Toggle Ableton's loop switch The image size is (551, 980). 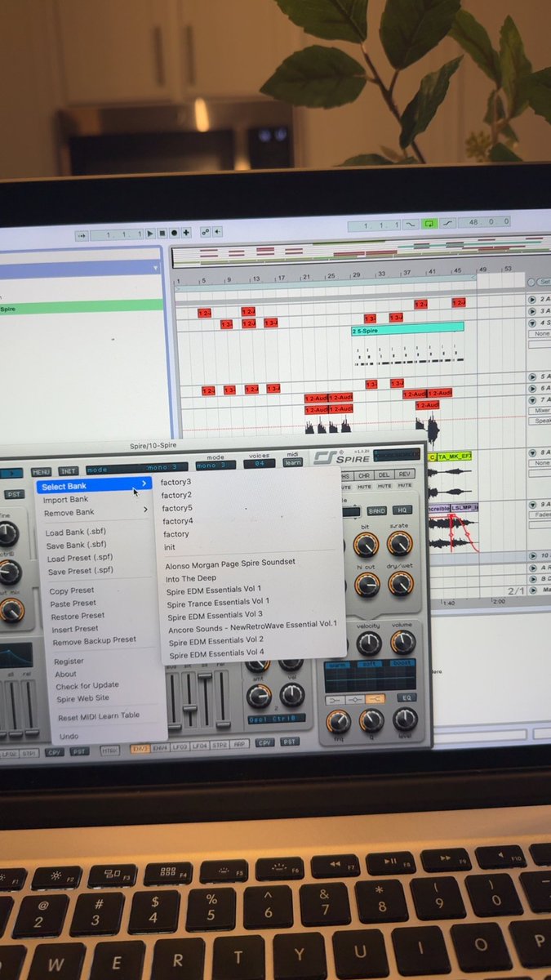coord(429,223)
